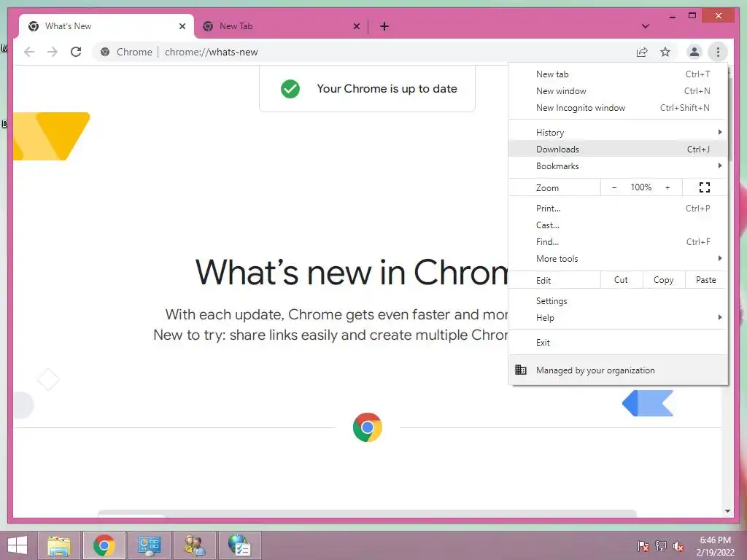Screen dimensions: 747x560
Task: Click Managed by your organization
Action: point(618,370)
